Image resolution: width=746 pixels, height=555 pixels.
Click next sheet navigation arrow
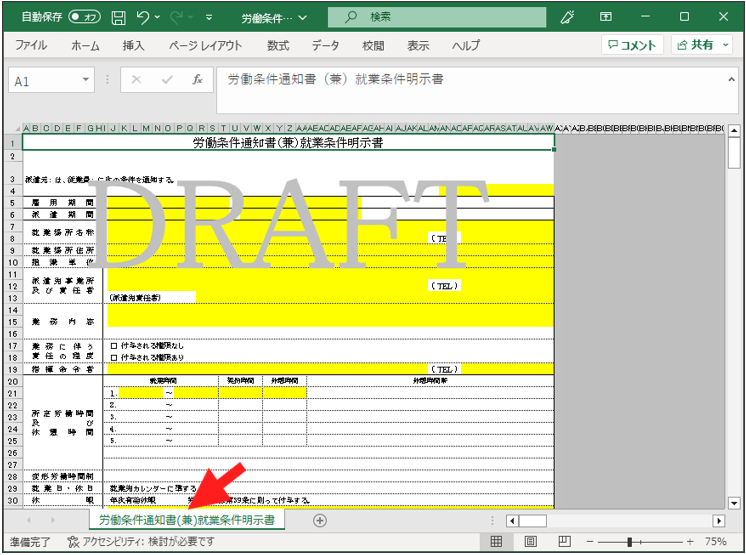(52, 520)
